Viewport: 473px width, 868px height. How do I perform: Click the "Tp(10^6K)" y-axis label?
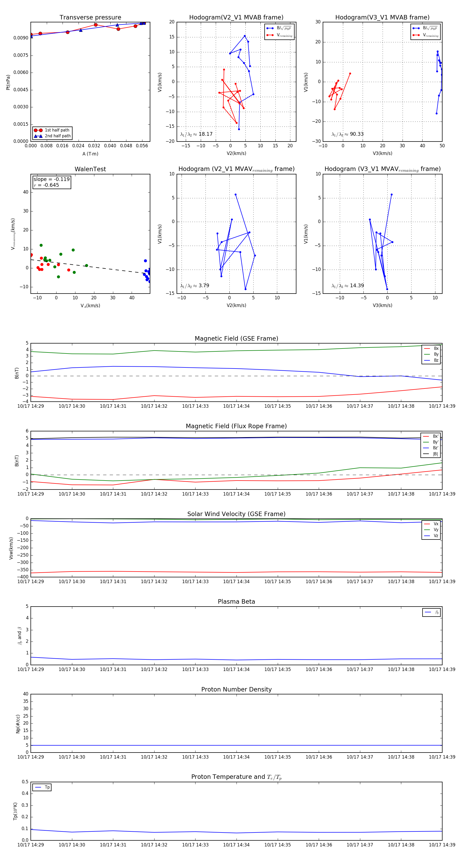pos(16,811)
